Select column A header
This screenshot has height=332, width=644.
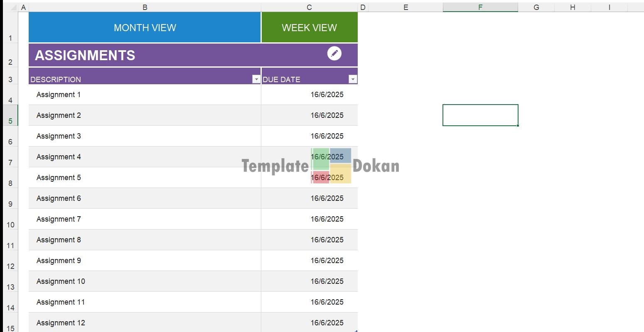23,7
